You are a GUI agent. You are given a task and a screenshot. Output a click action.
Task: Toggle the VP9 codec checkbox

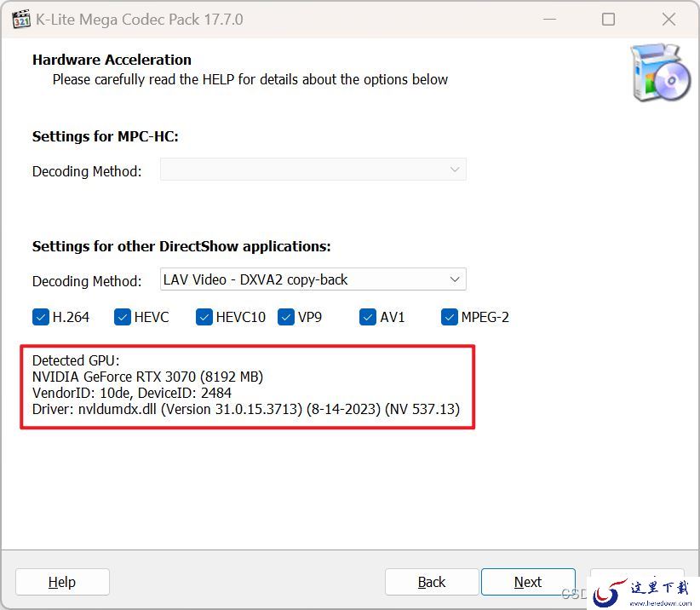pos(286,317)
